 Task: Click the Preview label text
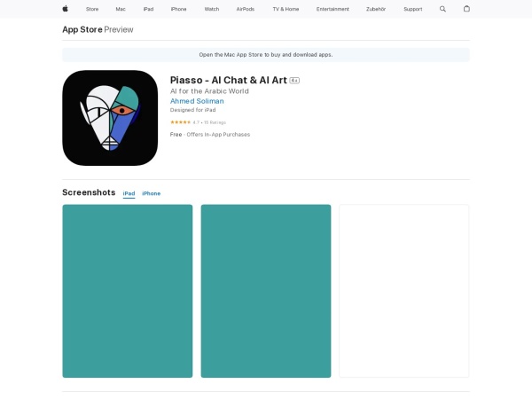(x=119, y=29)
